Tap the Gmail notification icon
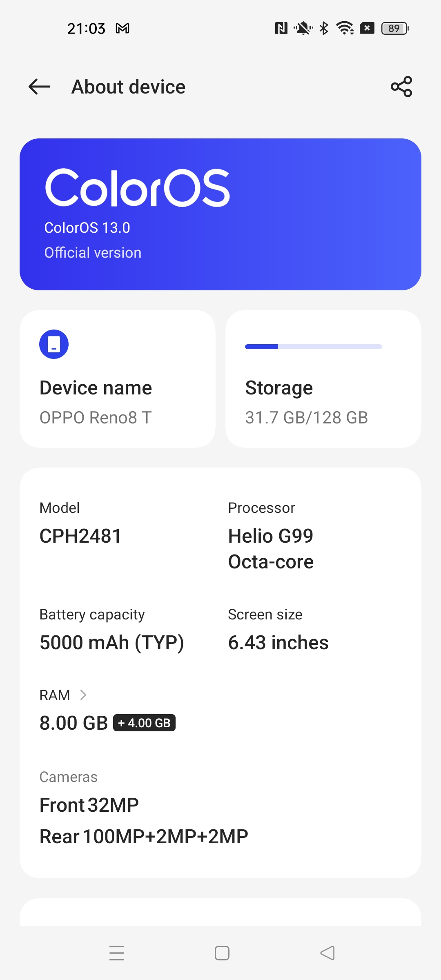Screen dimensions: 441x980 point(122,29)
